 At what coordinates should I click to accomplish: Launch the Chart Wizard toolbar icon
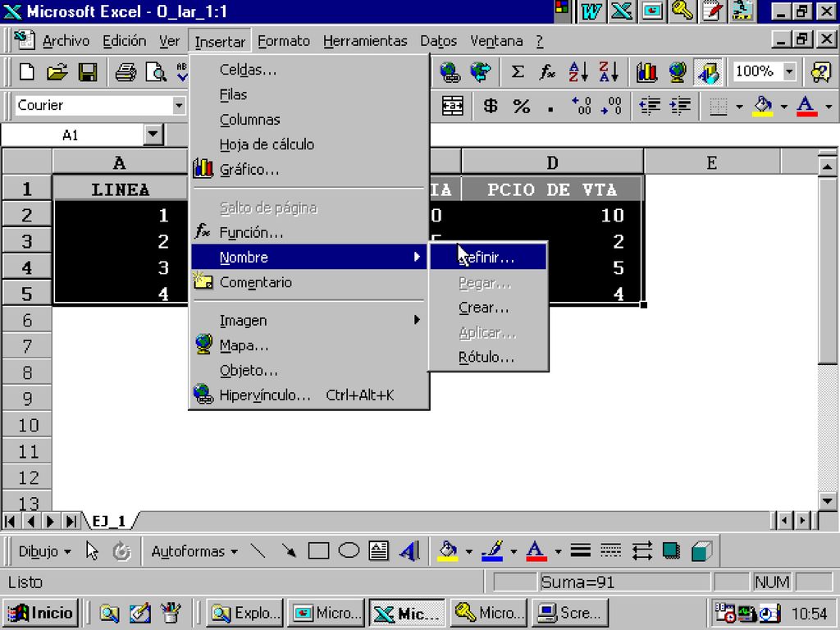coord(646,72)
